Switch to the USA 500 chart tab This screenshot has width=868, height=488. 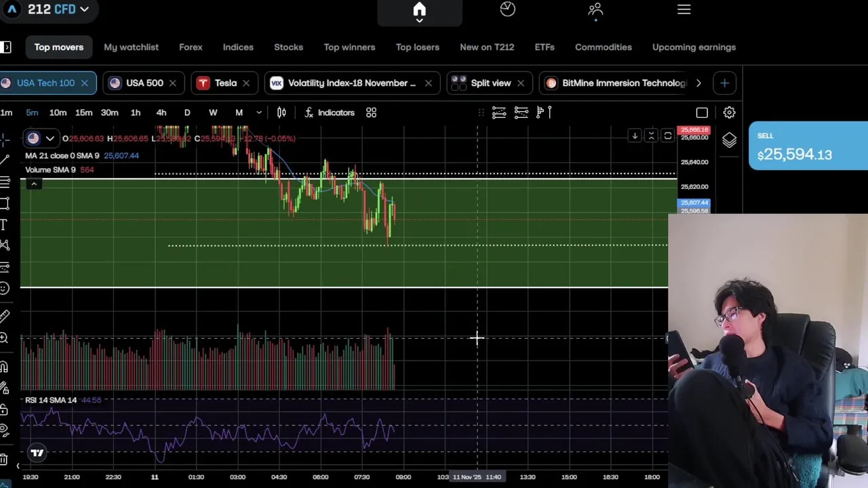pyautogui.click(x=144, y=83)
